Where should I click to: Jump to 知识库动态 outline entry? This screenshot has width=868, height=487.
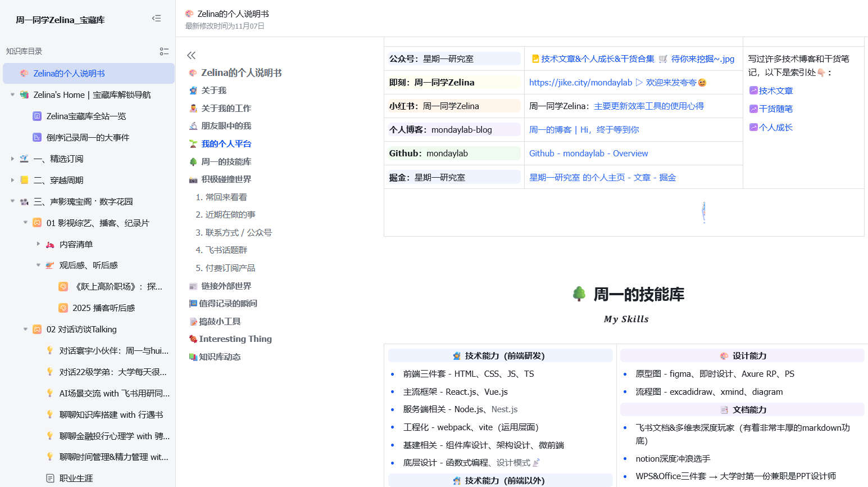219,357
